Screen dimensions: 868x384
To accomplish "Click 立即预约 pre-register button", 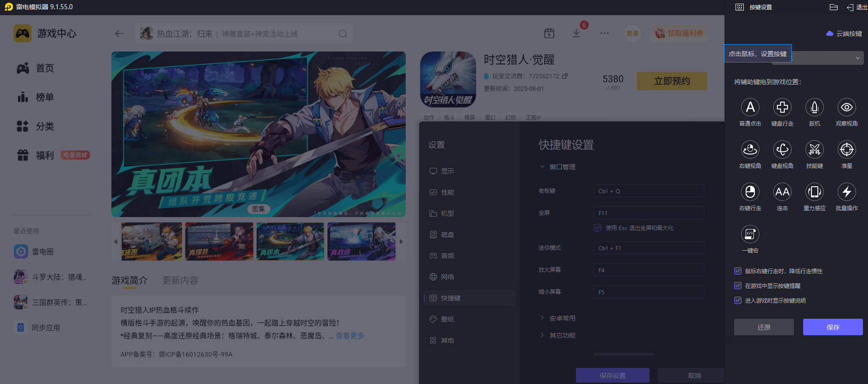I will pyautogui.click(x=672, y=81).
